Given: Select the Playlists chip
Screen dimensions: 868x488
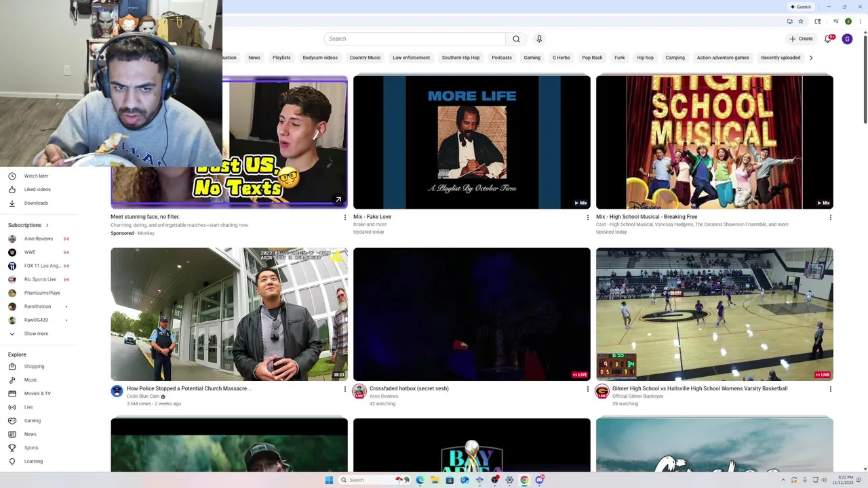Looking at the screenshot, I should tap(281, 58).
